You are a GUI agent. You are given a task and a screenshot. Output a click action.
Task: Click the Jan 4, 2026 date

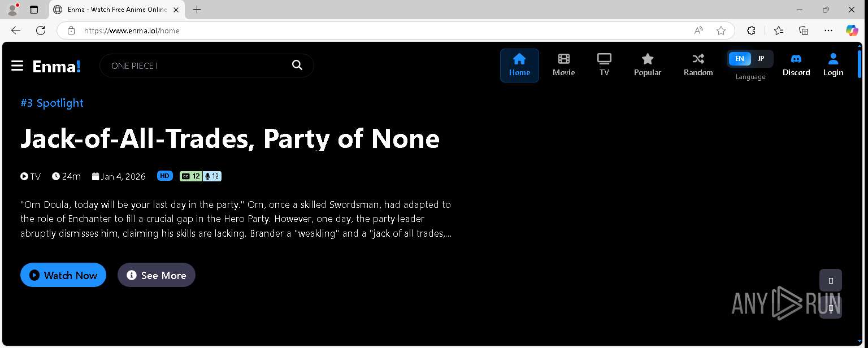tap(119, 176)
